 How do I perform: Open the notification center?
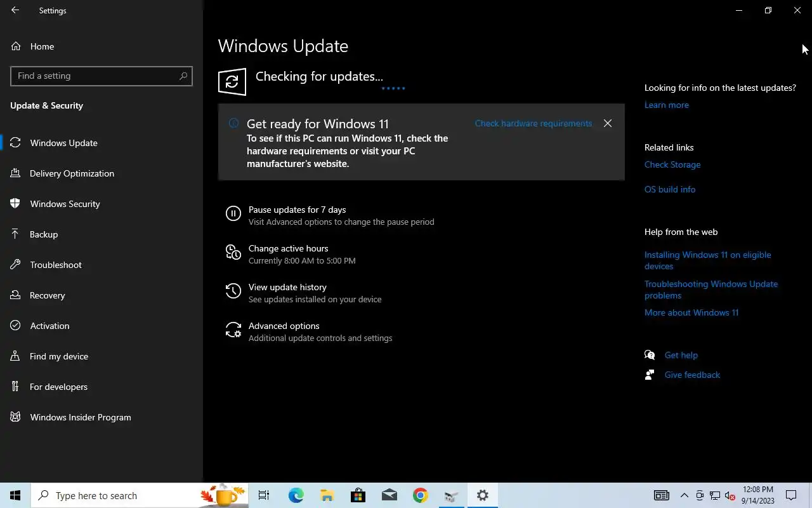point(791,495)
